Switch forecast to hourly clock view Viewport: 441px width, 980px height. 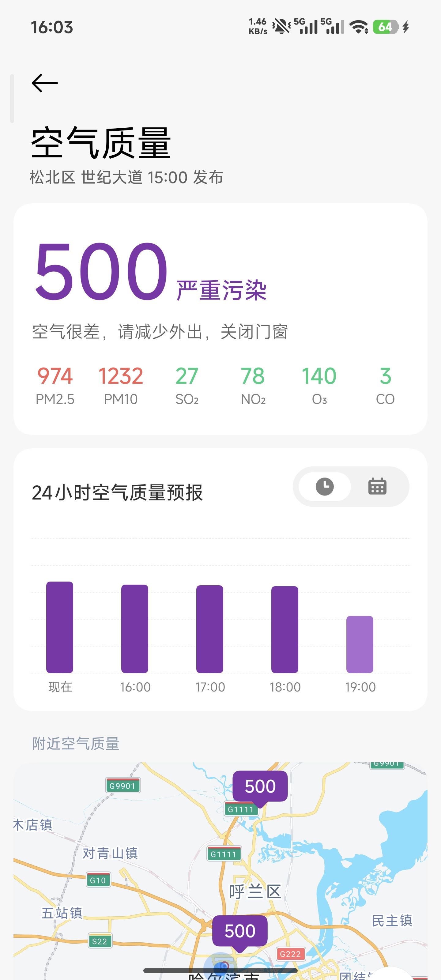click(x=325, y=487)
